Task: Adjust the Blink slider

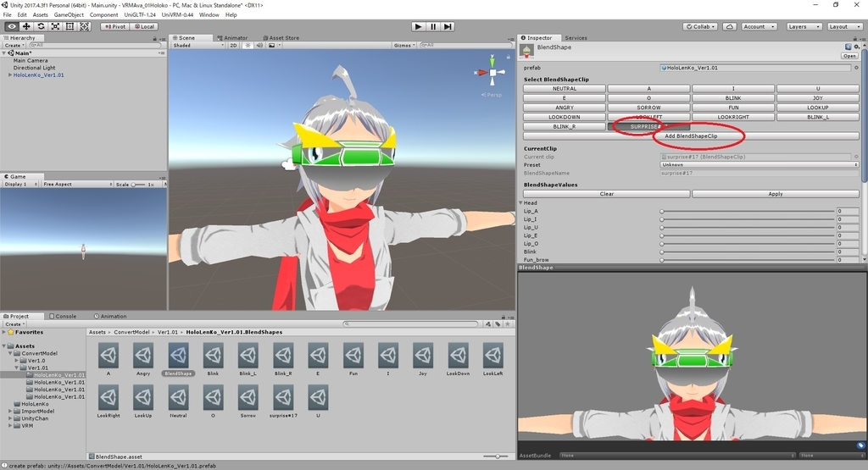Action: (748, 252)
